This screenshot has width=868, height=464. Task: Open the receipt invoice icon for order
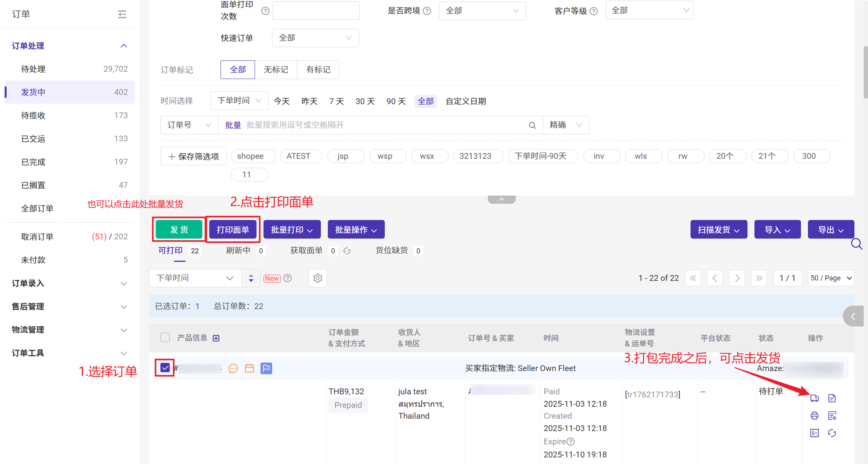tap(814, 433)
